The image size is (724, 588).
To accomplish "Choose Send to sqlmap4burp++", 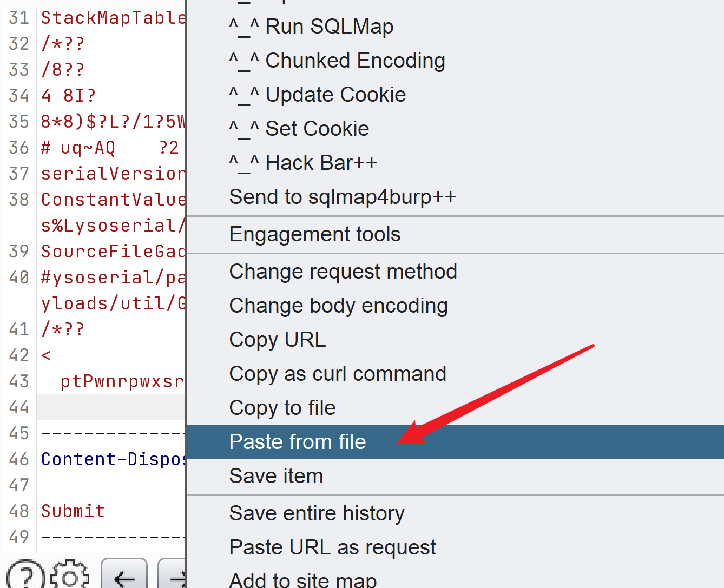I will coord(343,197).
